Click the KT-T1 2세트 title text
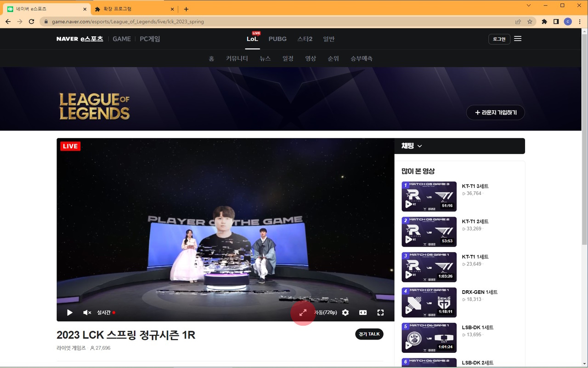588x368 pixels. click(475, 222)
